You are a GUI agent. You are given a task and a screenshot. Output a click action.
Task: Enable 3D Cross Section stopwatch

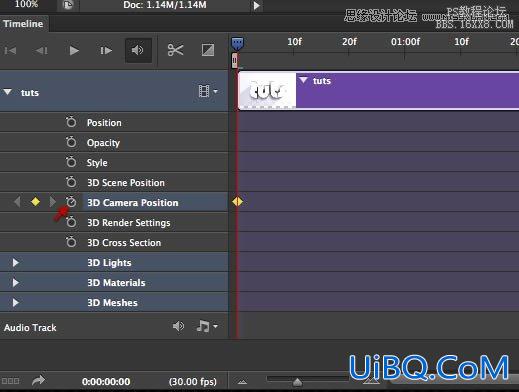coord(71,242)
